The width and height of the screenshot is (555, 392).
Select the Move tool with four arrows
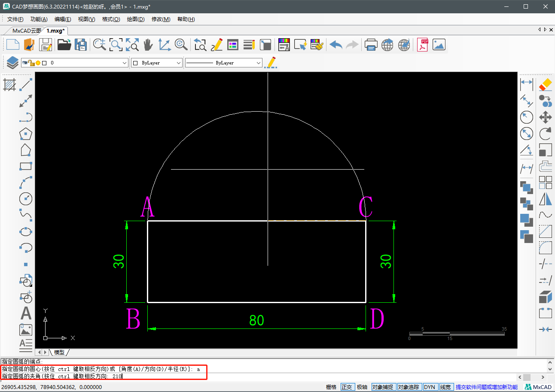pos(545,117)
